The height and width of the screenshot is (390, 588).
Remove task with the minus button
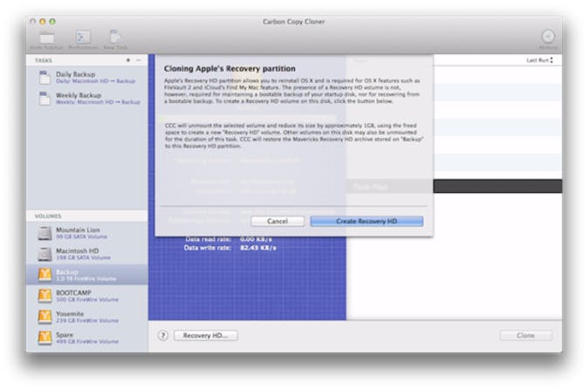click(139, 60)
